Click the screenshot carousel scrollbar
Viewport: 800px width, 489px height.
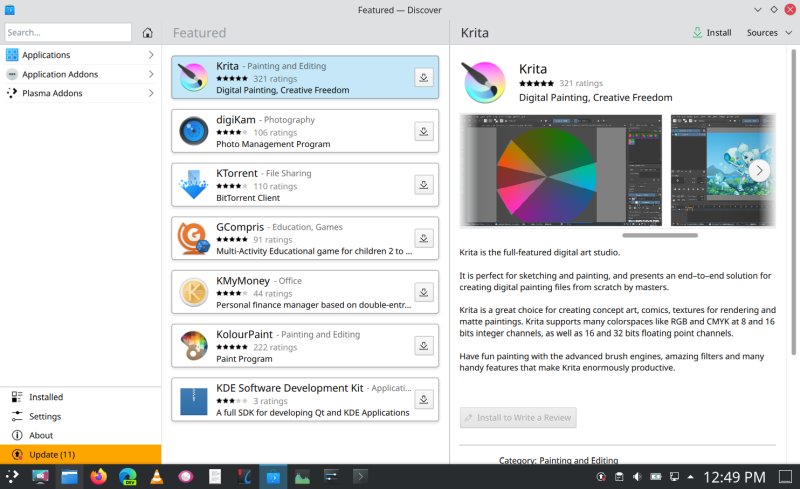point(660,236)
